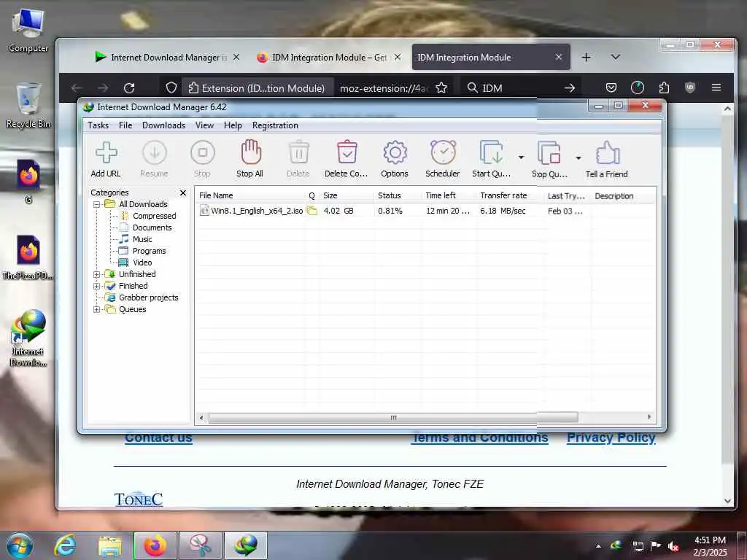Click the Tonec logo link

tap(139, 499)
